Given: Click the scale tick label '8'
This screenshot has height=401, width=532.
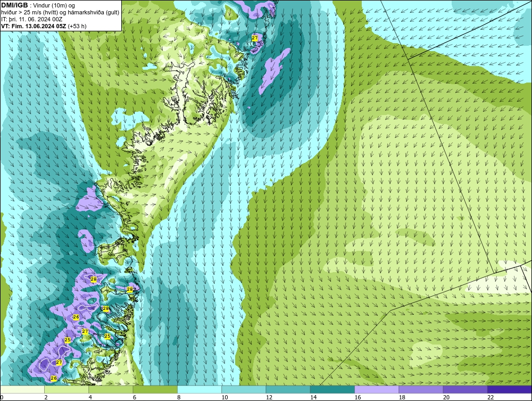Looking at the screenshot, I should (179, 398).
